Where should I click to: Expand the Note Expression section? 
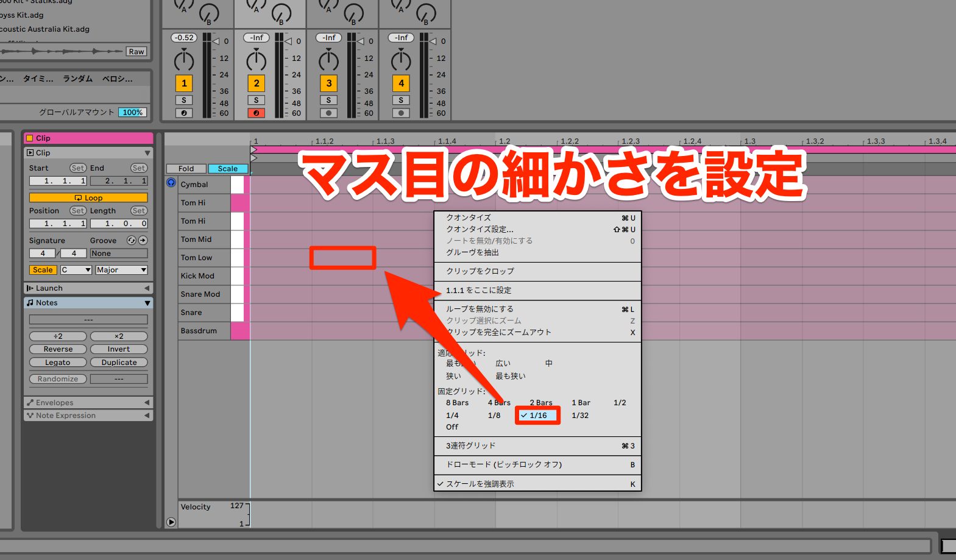click(x=147, y=416)
